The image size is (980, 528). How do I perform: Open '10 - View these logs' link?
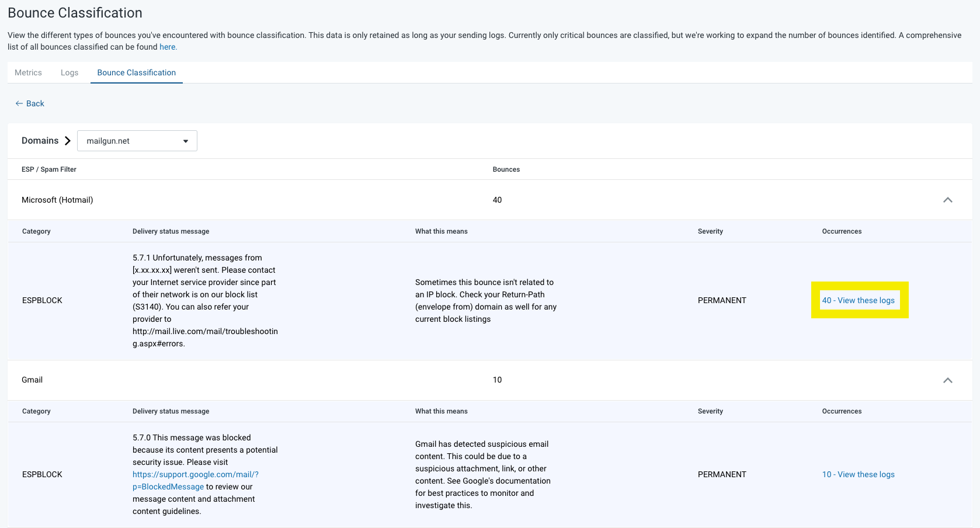(x=859, y=474)
